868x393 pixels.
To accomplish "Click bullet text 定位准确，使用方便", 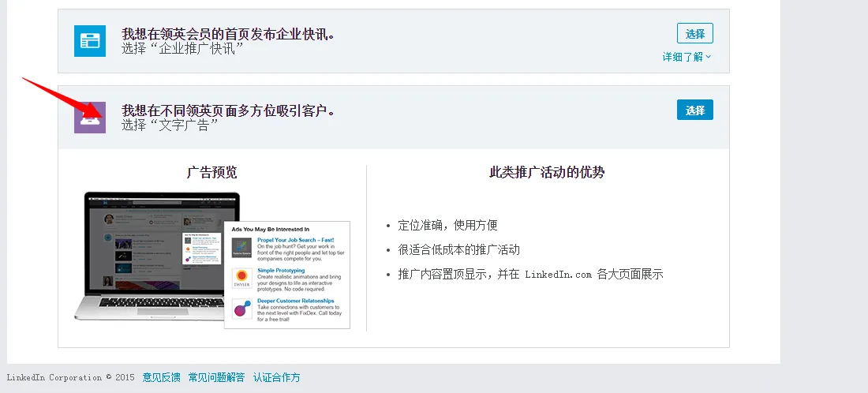I will click(x=448, y=225).
